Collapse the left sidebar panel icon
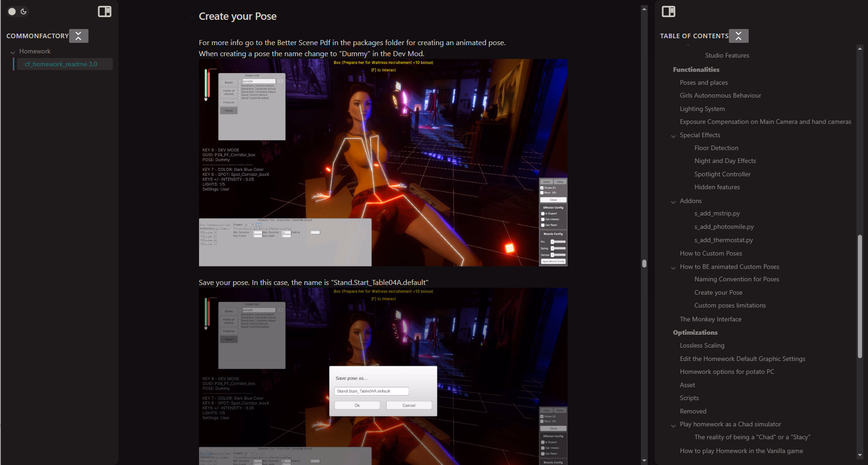 click(x=105, y=12)
